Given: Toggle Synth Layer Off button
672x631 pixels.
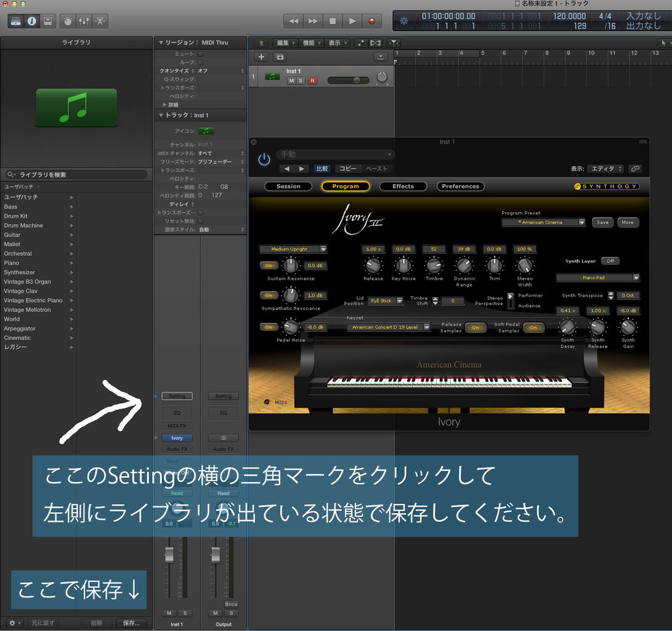Looking at the screenshot, I should click(x=610, y=261).
